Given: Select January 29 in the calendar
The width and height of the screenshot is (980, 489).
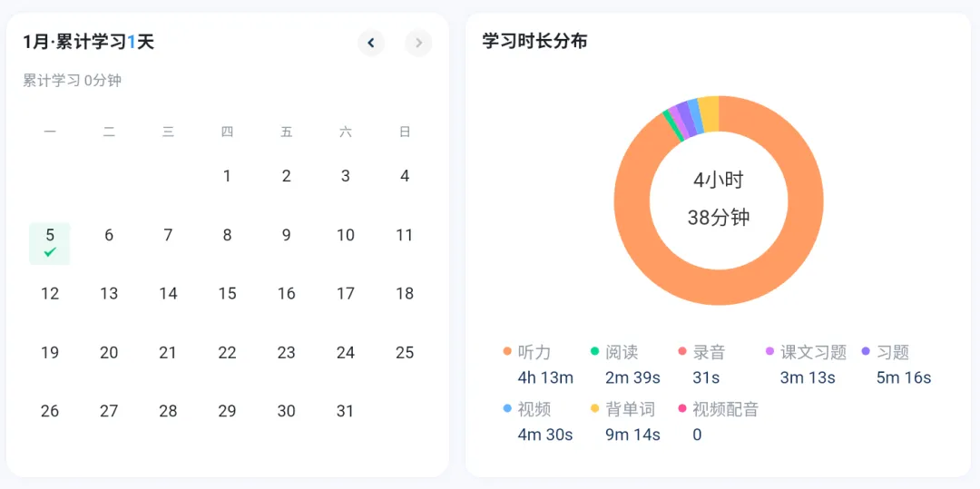Looking at the screenshot, I should (227, 411).
